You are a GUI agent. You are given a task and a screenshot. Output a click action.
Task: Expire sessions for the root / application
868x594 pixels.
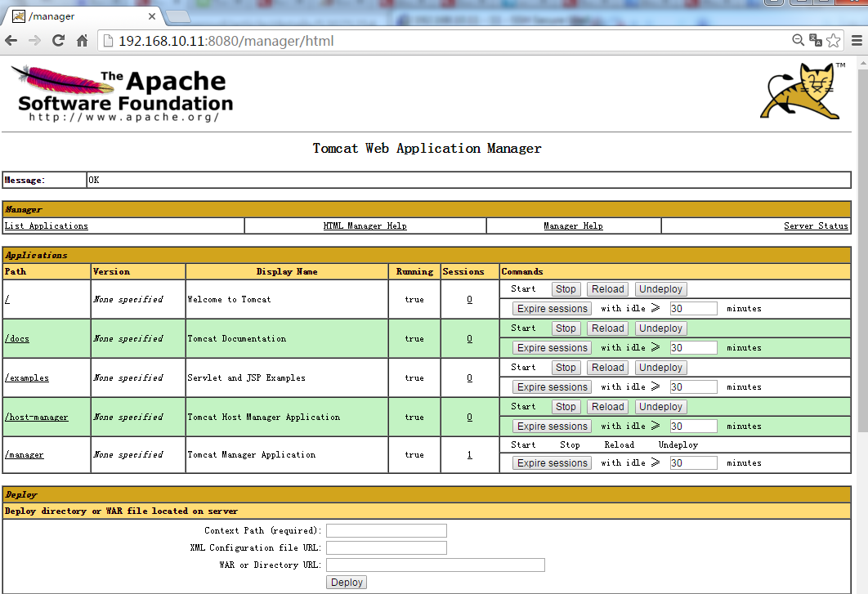click(553, 308)
